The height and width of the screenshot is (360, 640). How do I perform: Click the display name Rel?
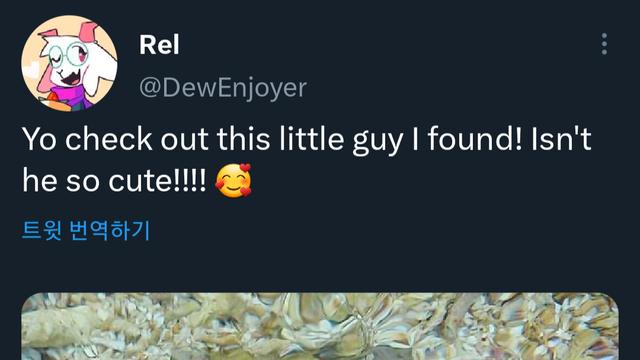point(159,44)
